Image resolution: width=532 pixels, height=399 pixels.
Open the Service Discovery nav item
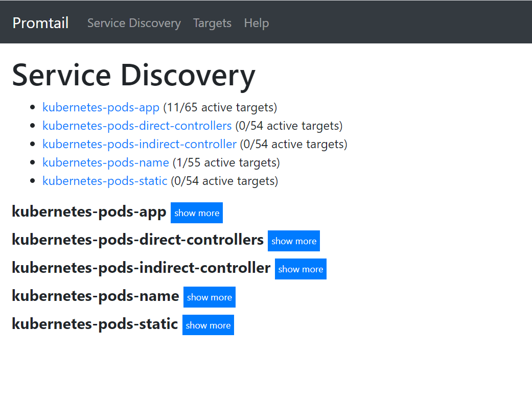coord(134,23)
